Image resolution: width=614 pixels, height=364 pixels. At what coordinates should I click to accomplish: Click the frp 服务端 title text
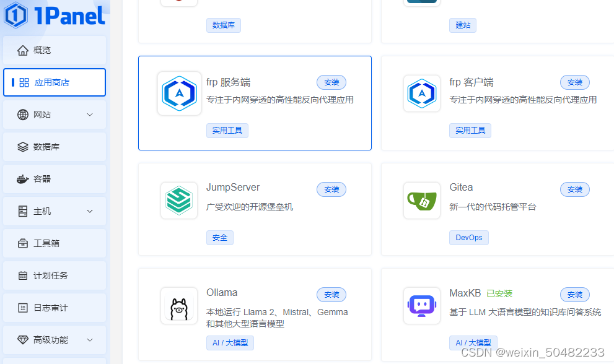pyautogui.click(x=228, y=82)
